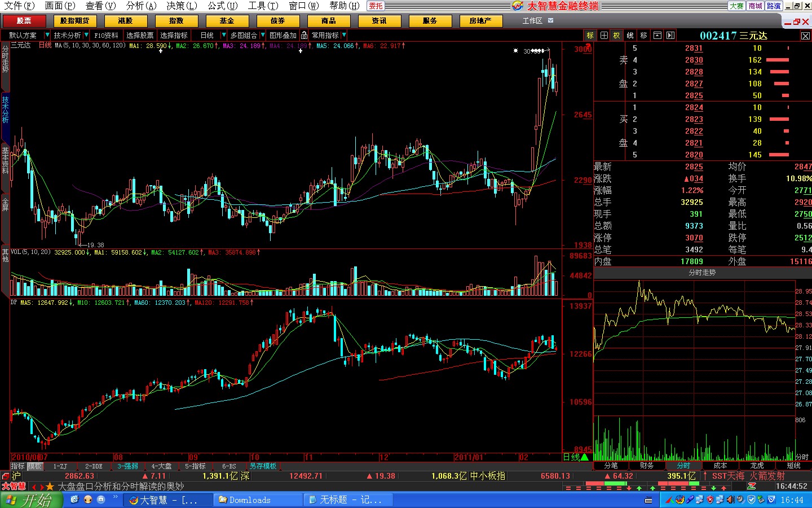Click the panel collapse-up icon
Screen dimensions: 812x508
point(657,35)
